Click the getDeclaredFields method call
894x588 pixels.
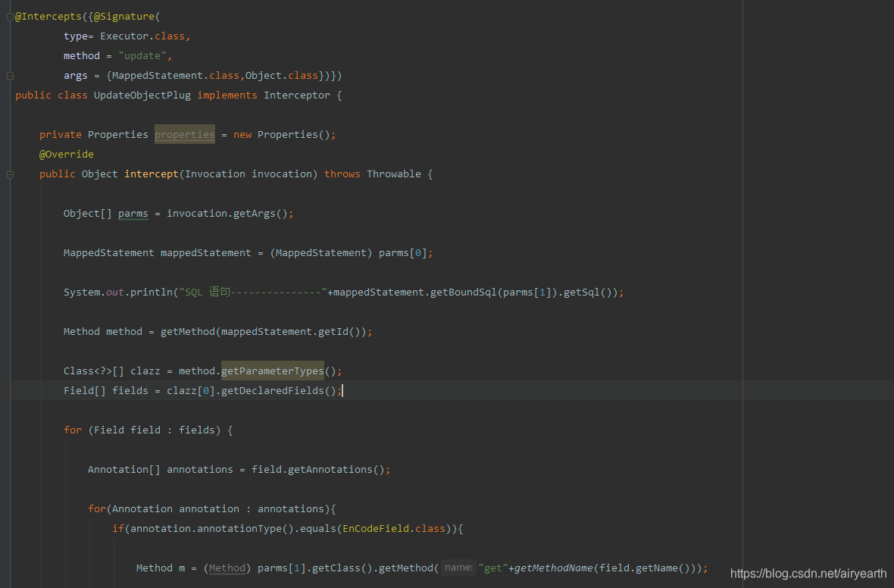pos(273,391)
